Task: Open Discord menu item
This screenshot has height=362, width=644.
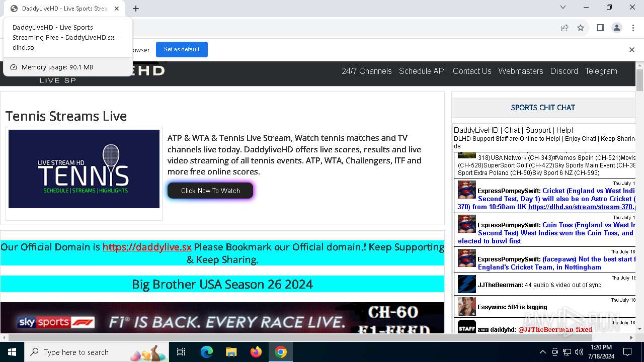Action: (x=564, y=71)
